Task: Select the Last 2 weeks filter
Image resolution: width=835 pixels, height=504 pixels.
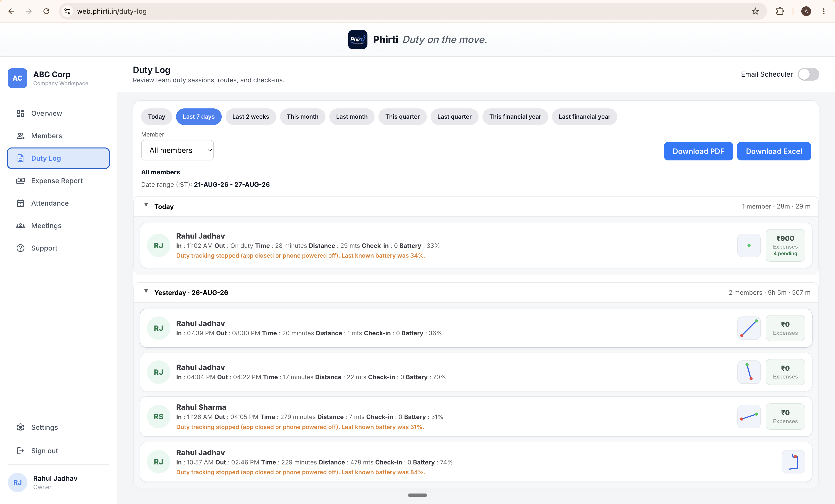Action: click(251, 116)
